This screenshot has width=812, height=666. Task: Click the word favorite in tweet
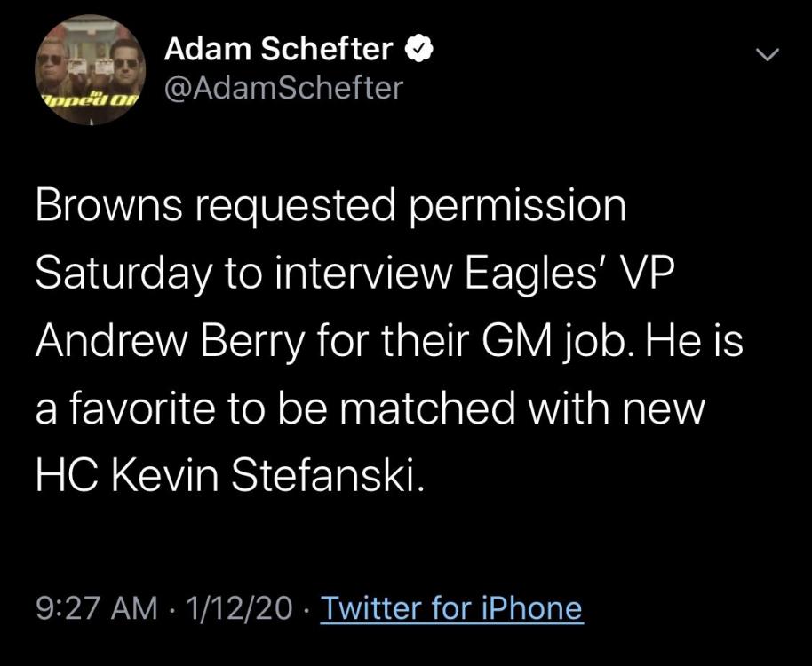[141, 408]
